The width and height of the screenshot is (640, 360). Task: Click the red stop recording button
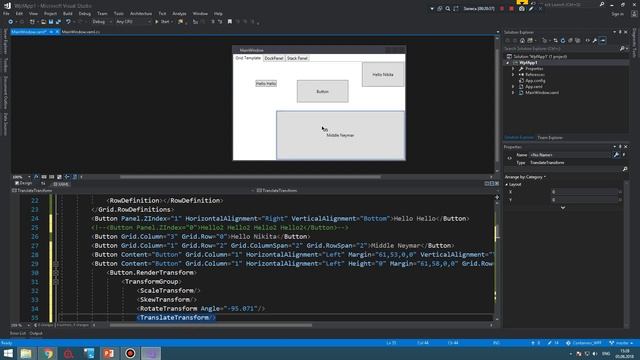point(511,9)
